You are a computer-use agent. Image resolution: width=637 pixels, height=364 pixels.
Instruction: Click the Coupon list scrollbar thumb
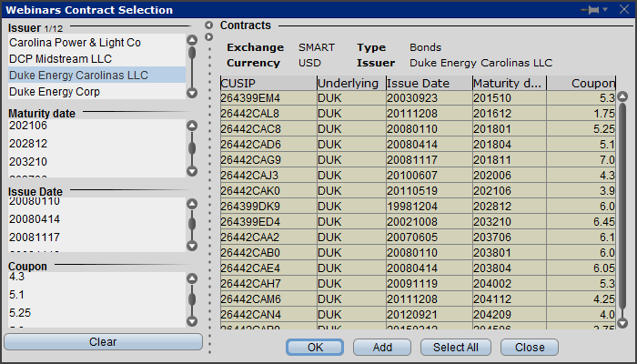[192, 299]
